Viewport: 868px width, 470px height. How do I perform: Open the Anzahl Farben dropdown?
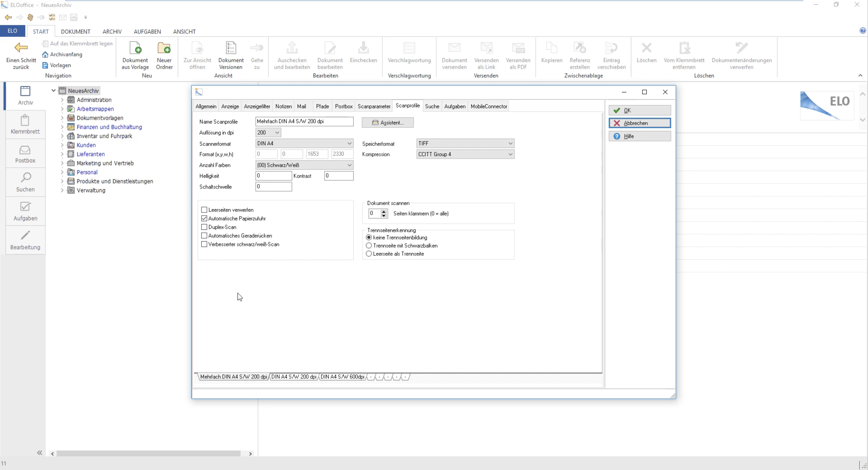point(304,165)
